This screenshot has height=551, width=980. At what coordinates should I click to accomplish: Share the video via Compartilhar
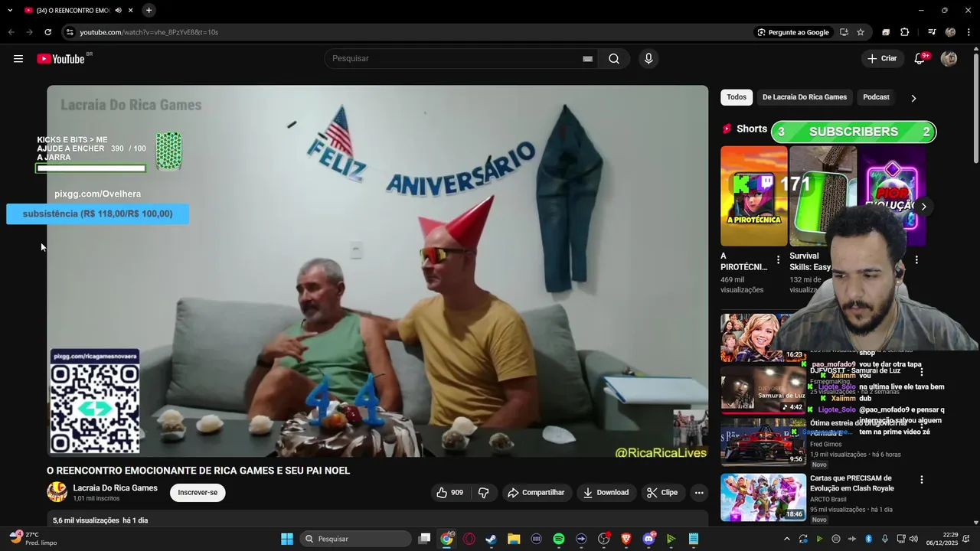(536, 493)
